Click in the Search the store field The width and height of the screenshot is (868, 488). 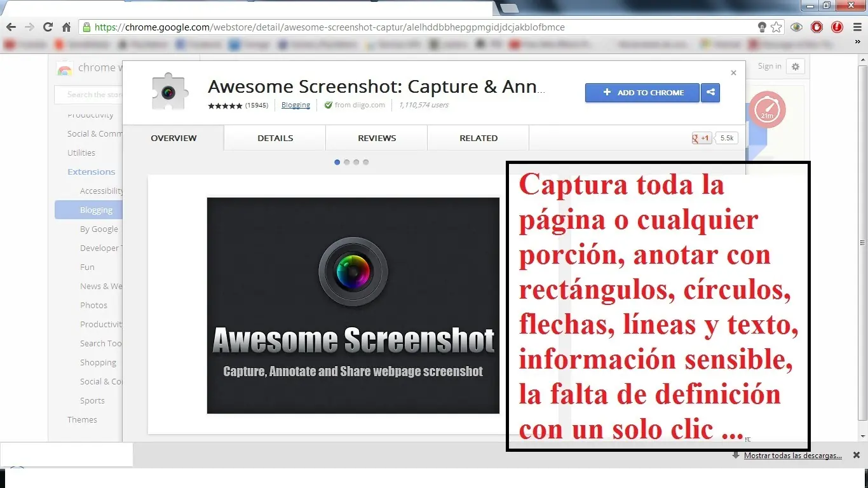tap(88, 95)
